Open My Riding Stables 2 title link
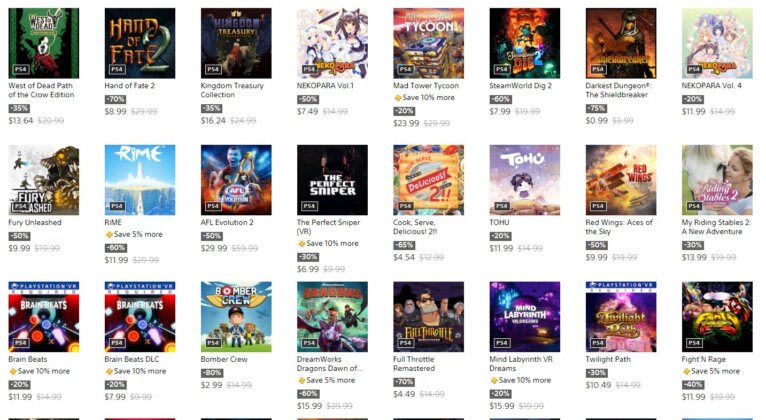Image resolution: width=766 pixels, height=420 pixels. tap(716, 227)
